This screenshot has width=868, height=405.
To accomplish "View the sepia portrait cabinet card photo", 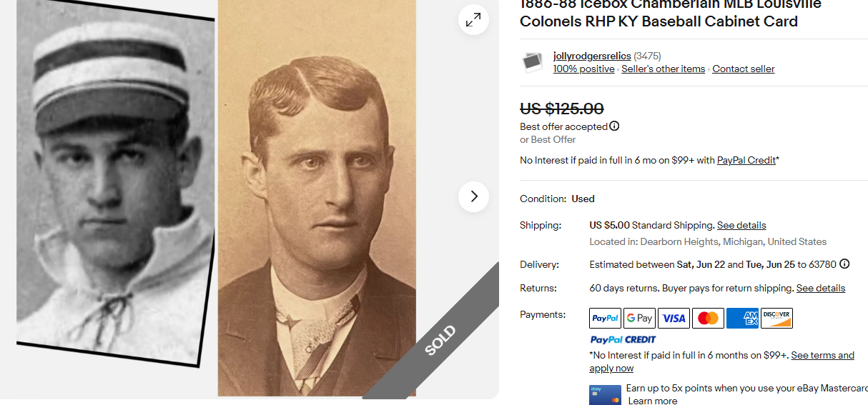I will [x=317, y=199].
